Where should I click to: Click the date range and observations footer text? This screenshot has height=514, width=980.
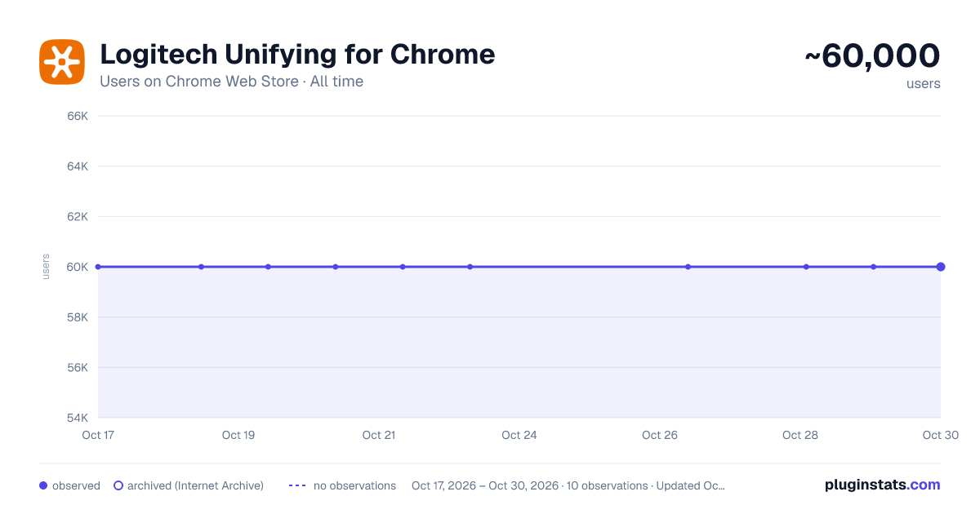click(x=568, y=485)
